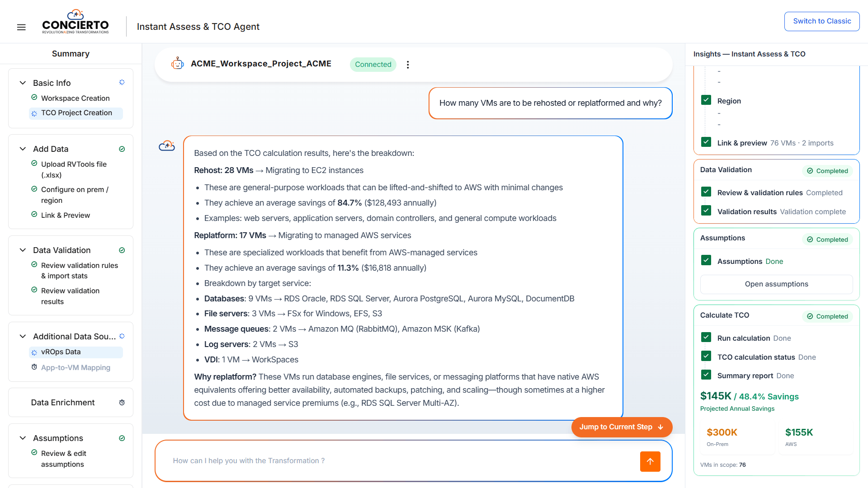This screenshot has height=488, width=868.
Task: Toggle the TCO calculation status checkbox
Action: pyautogui.click(x=706, y=357)
